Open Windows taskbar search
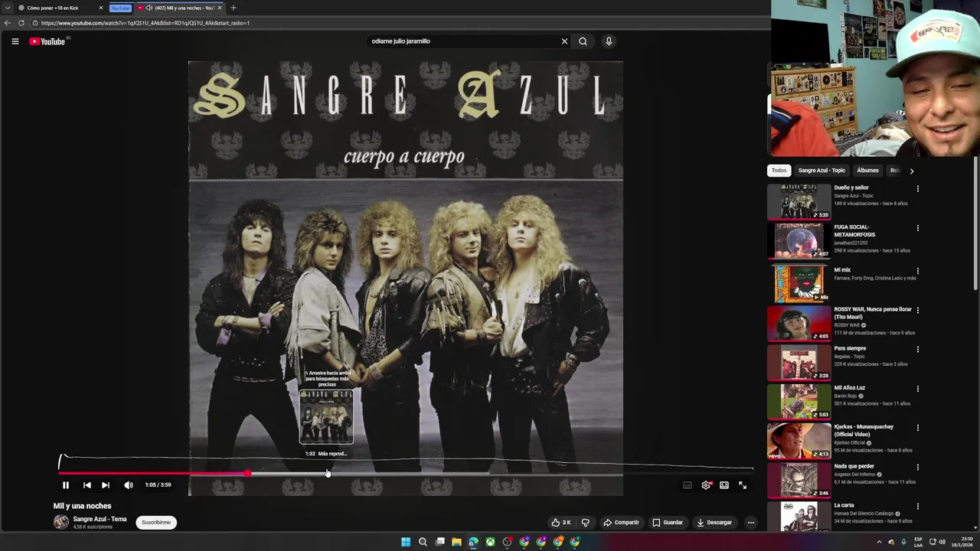 tap(423, 542)
